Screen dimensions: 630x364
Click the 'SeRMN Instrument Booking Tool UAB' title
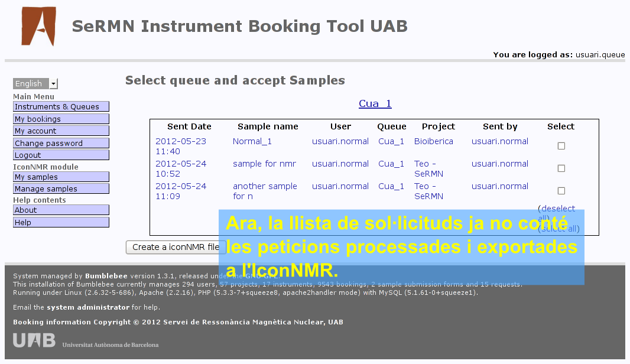pos(240,26)
